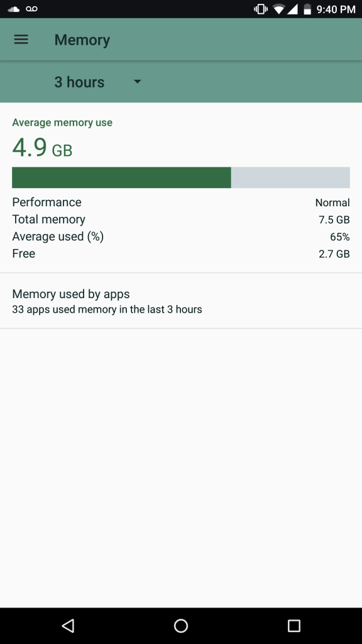Tap the Average used 65% row

click(x=181, y=236)
